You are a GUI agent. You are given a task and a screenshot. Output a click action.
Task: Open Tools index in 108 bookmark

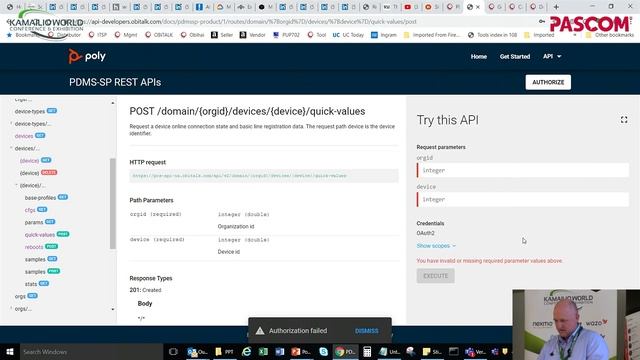[492, 35]
